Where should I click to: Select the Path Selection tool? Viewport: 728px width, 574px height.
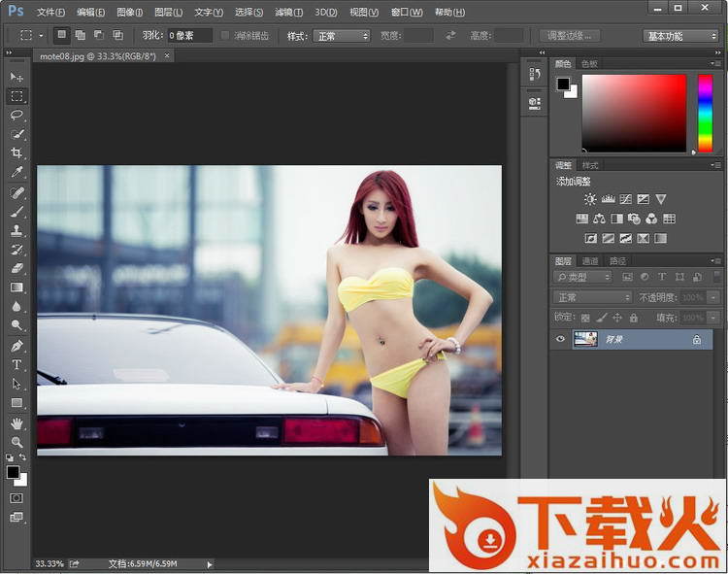click(x=17, y=384)
